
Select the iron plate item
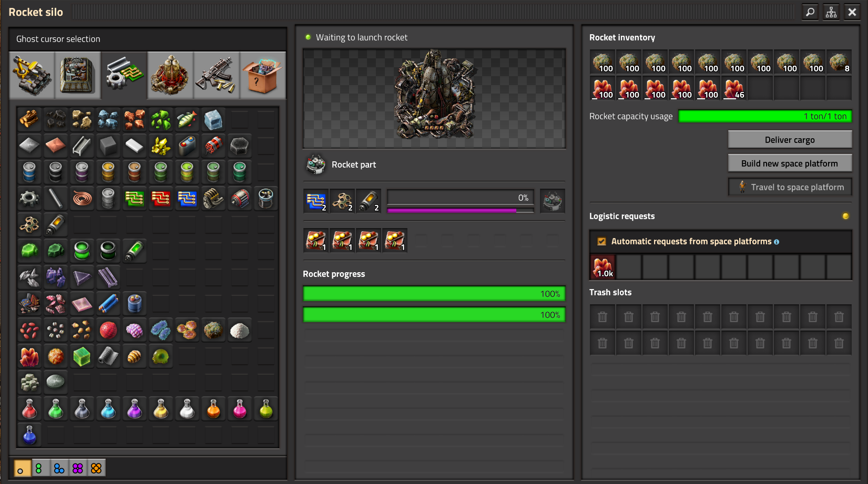(x=29, y=146)
